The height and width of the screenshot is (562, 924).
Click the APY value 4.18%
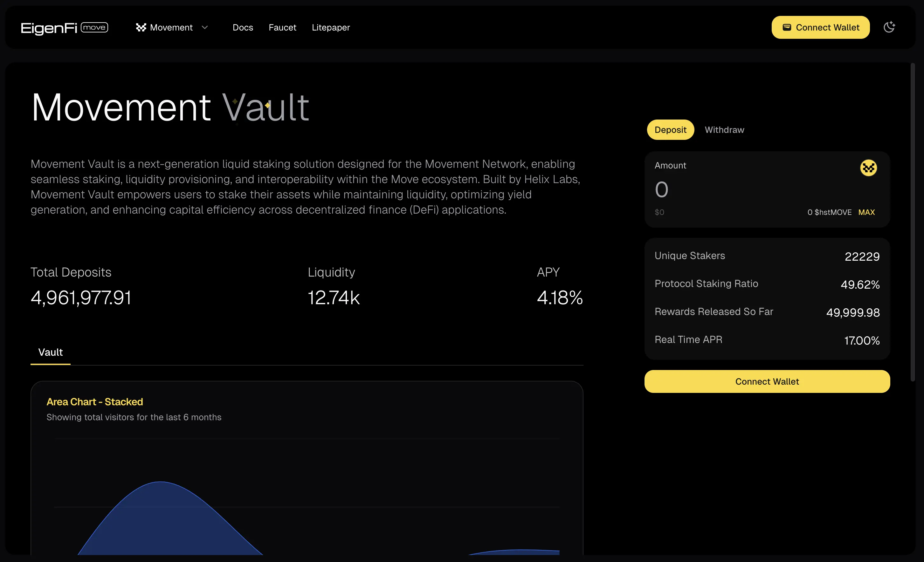560,298
